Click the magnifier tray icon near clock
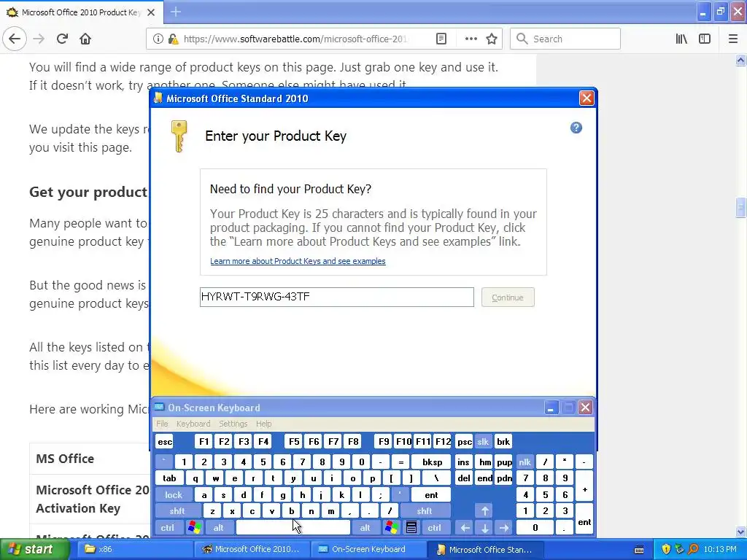Image resolution: width=747 pixels, height=560 pixels. (x=694, y=549)
